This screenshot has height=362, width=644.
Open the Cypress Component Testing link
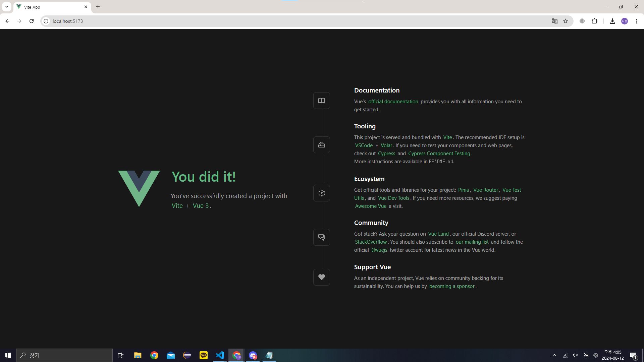[x=439, y=154]
